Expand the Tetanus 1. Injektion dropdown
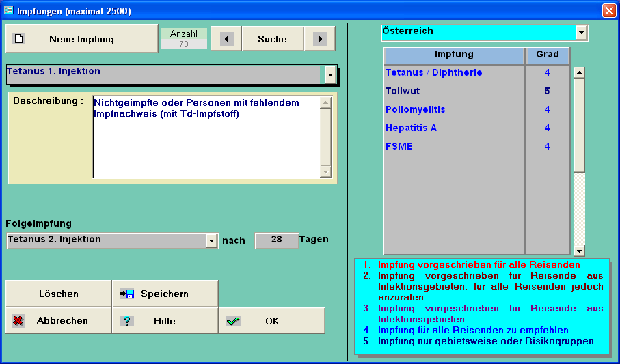This screenshot has height=364, width=620. 331,74
